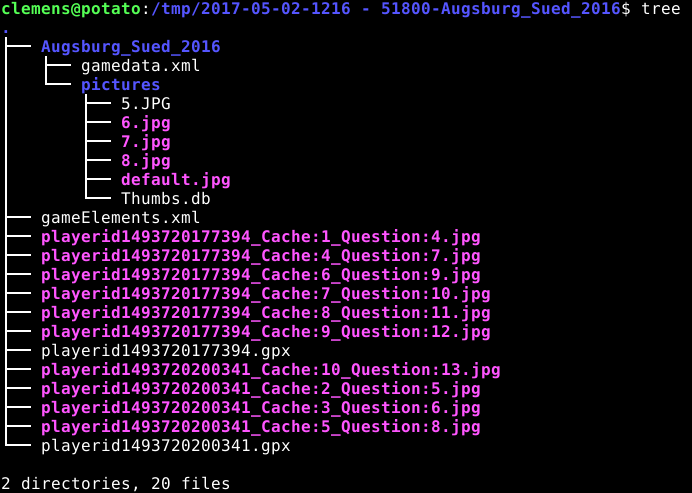Click the Cache:1_Question:4.jpg file
This screenshot has width=692, height=493.
pyautogui.click(x=261, y=237)
